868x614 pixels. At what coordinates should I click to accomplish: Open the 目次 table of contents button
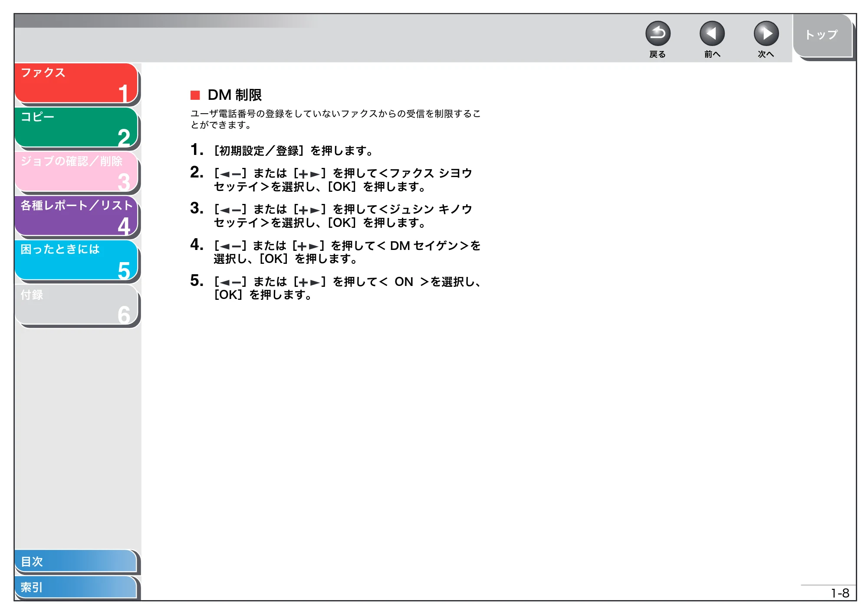click(x=76, y=561)
